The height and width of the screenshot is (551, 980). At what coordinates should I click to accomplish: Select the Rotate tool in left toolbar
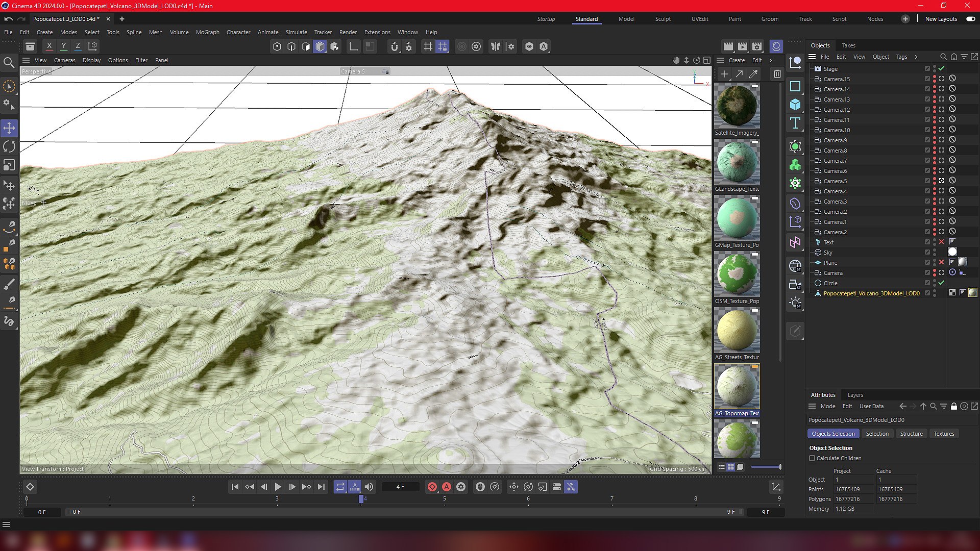[9, 147]
